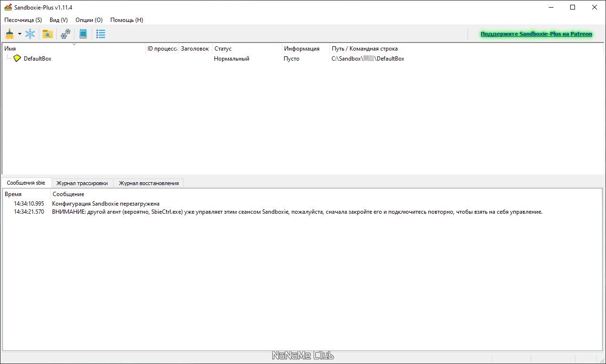Screen dimensions: 606x364
Task: Open the gears settings toolbar icon
Action: (x=65, y=34)
